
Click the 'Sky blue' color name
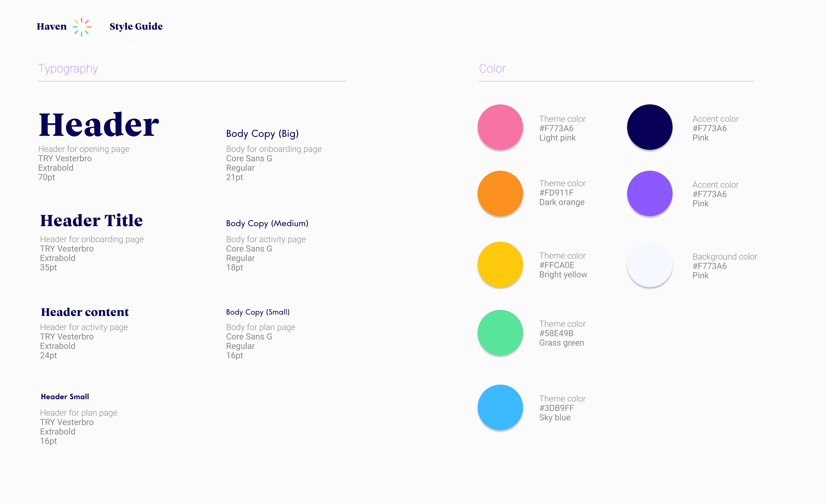tap(555, 417)
